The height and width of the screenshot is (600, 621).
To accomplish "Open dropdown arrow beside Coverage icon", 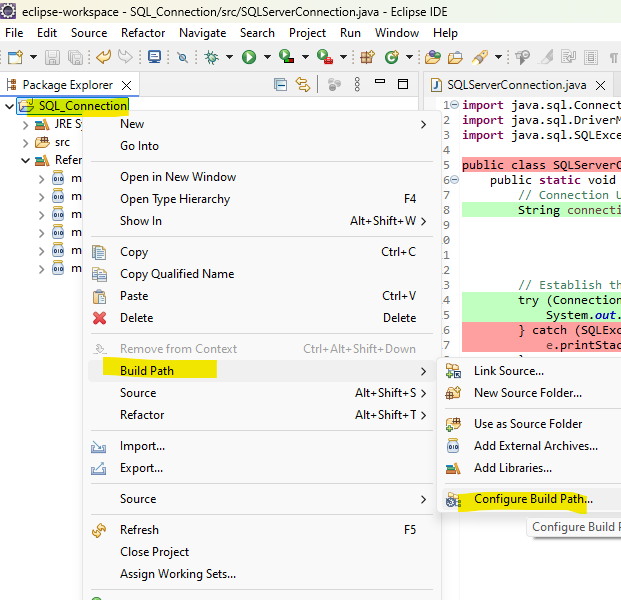I will [x=305, y=57].
